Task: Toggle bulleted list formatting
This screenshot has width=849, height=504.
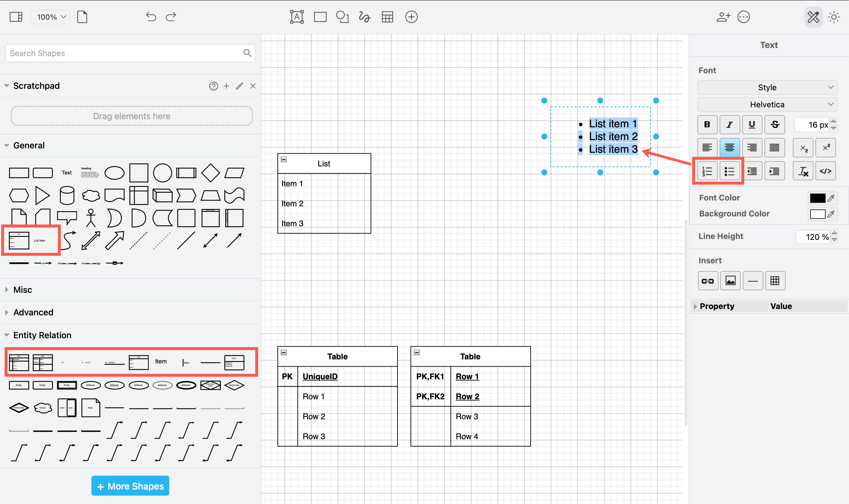Action: (x=730, y=170)
